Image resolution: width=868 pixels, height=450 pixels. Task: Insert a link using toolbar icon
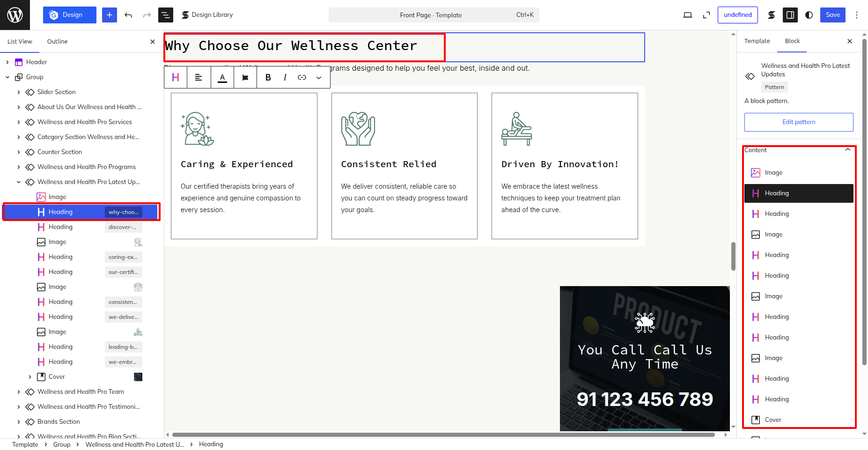click(302, 77)
